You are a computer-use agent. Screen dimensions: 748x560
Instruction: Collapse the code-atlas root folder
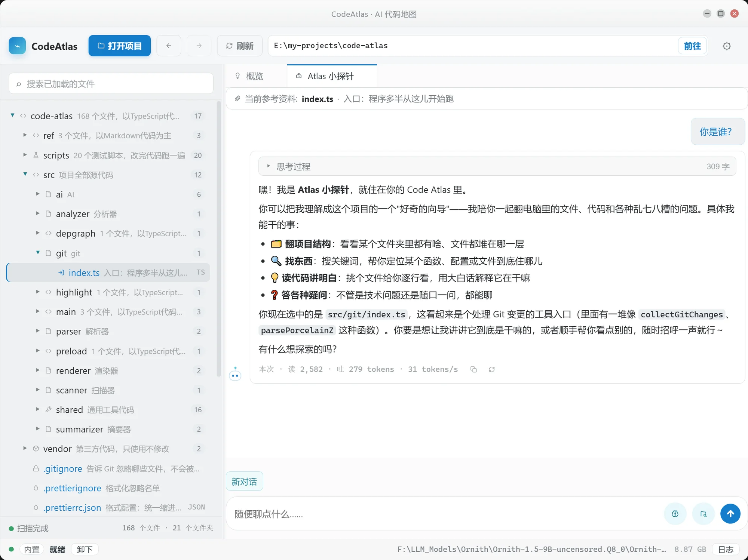coord(13,116)
